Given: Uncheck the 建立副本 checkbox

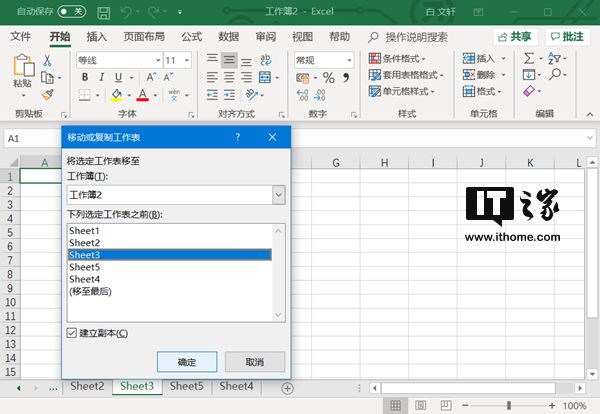Looking at the screenshot, I should pyautogui.click(x=72, y=333).
